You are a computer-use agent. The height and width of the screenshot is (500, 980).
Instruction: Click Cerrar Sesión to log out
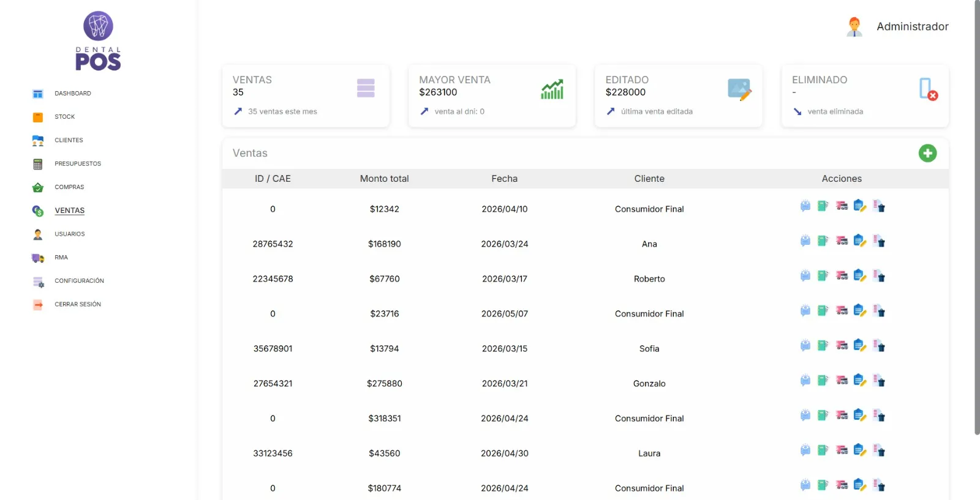78,304
